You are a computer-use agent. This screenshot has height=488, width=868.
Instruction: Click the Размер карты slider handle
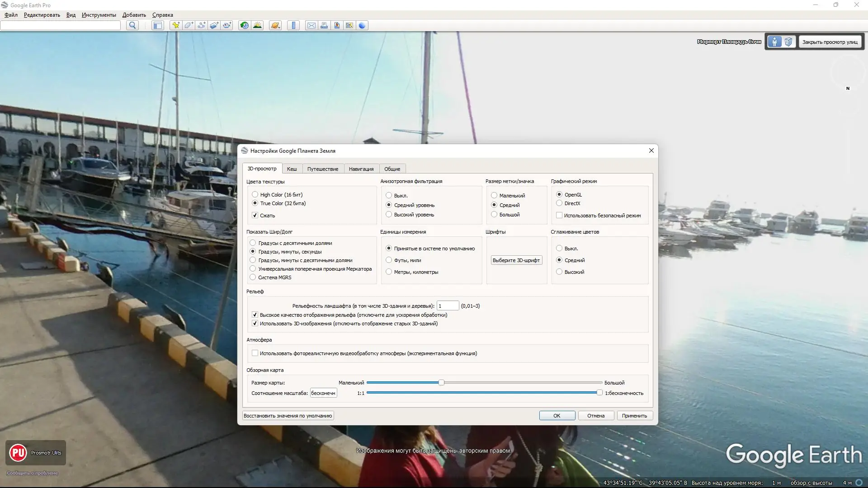tap(441, 383)
